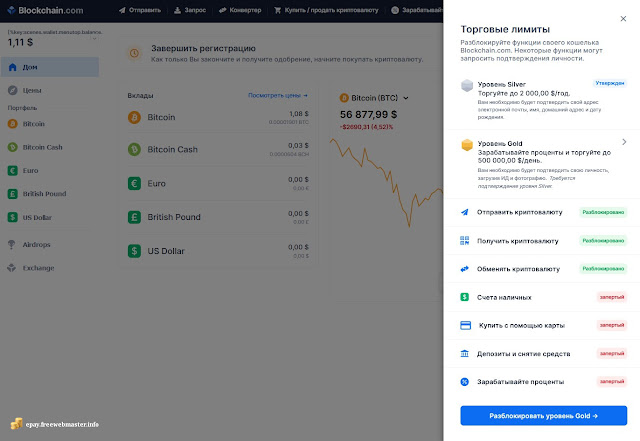Click the red price change percentage text
640x441 pixels.
[366, 127]
